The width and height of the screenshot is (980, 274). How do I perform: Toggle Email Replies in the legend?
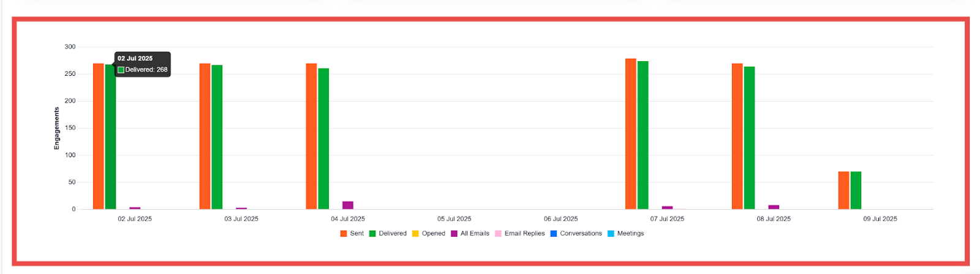(519, 234)
